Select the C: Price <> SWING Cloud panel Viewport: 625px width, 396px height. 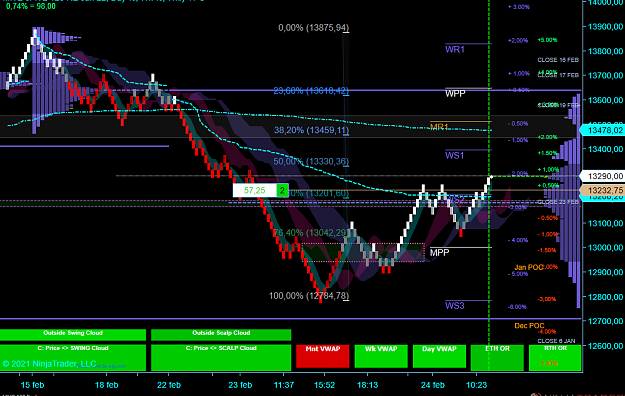[x=73, y=358]
